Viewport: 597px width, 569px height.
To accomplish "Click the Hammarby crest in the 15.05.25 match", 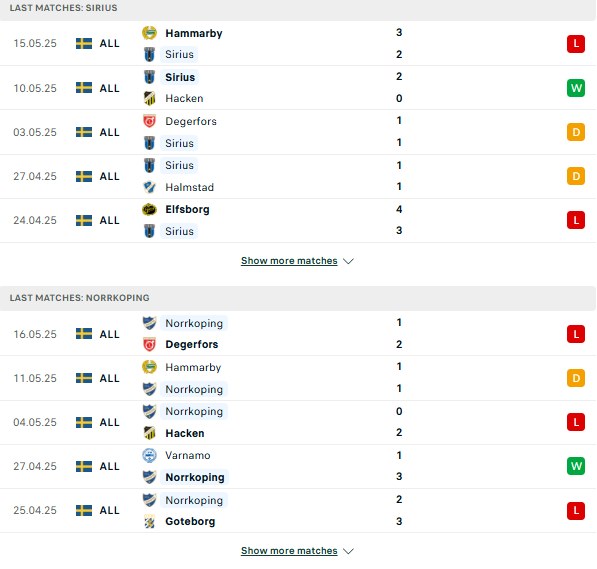I will point(149,33).
